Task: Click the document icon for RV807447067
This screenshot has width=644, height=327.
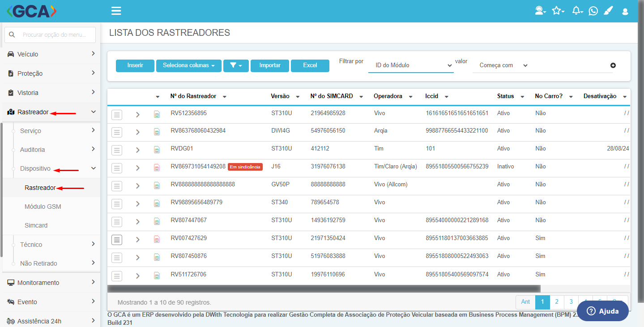Action: point(157,221)
